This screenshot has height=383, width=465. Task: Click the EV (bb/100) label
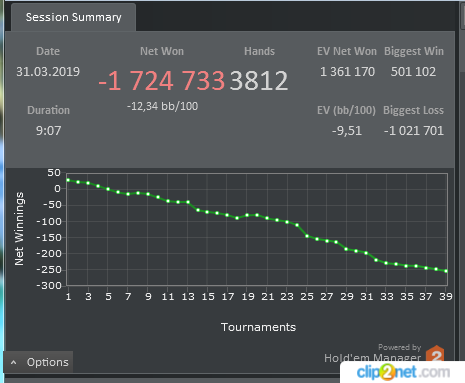click(346, 110)
